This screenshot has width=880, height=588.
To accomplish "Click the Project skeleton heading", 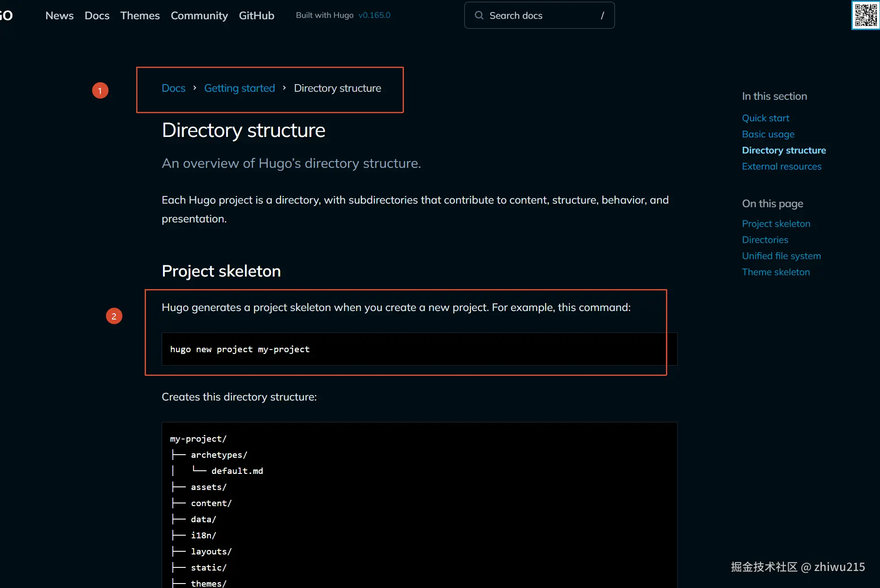I will 221,271.
